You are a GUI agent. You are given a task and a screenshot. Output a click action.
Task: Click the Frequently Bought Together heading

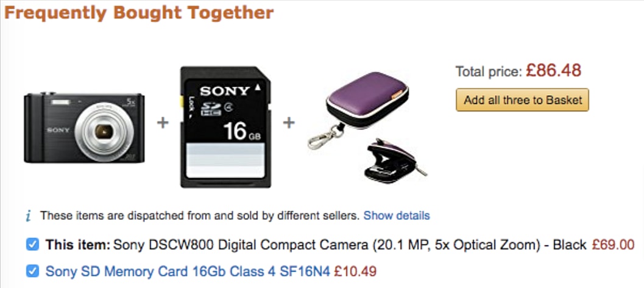139,12
